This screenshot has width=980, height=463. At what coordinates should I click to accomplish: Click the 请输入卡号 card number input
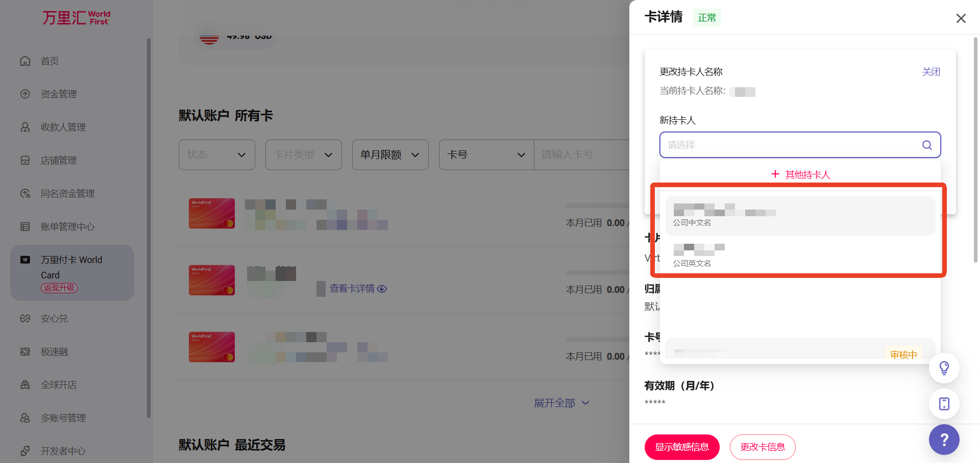pos(582,155)
